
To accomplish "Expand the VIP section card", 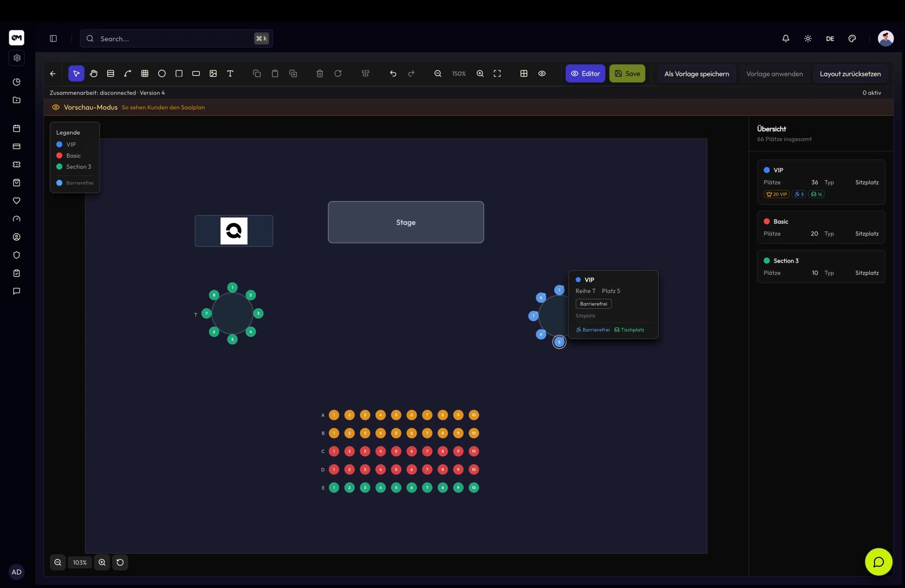I will coord(821,182).
